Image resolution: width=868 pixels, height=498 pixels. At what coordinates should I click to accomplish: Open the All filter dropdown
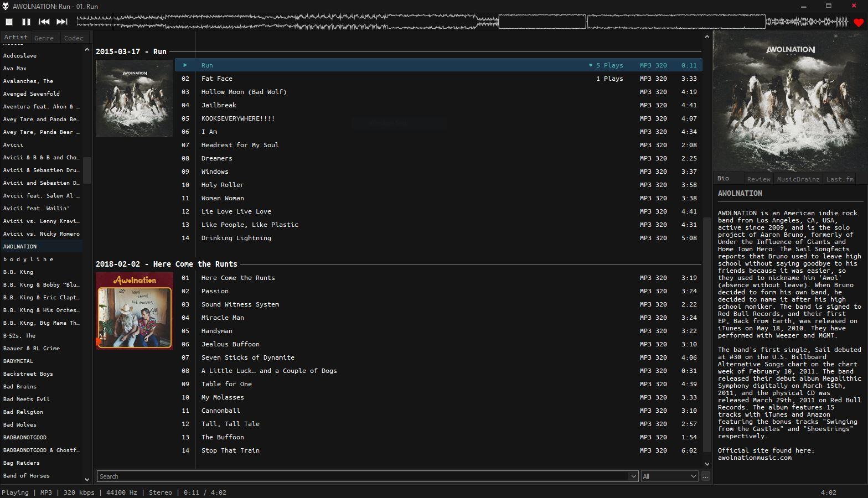pyautogui.click(x=669, y=476)
